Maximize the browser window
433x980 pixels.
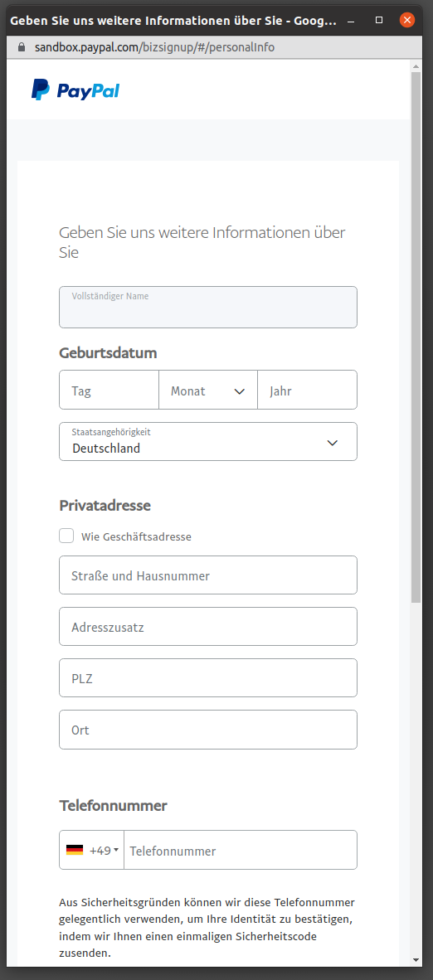[x=378, y=21]
